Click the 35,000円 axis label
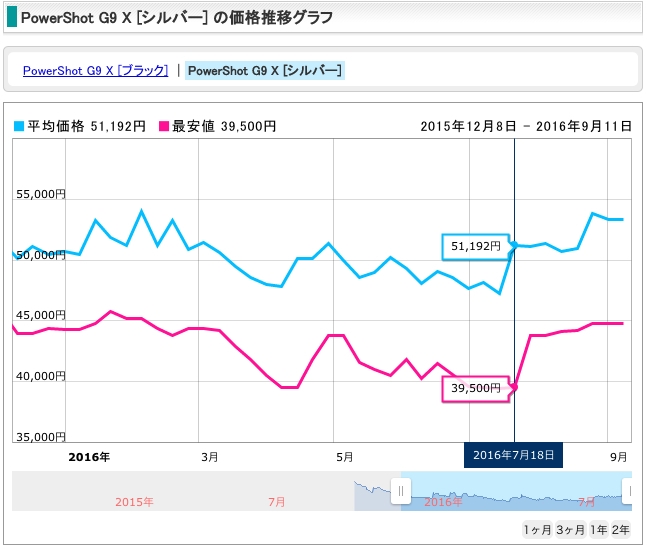 pyautogui.click(x=40, y=437)
